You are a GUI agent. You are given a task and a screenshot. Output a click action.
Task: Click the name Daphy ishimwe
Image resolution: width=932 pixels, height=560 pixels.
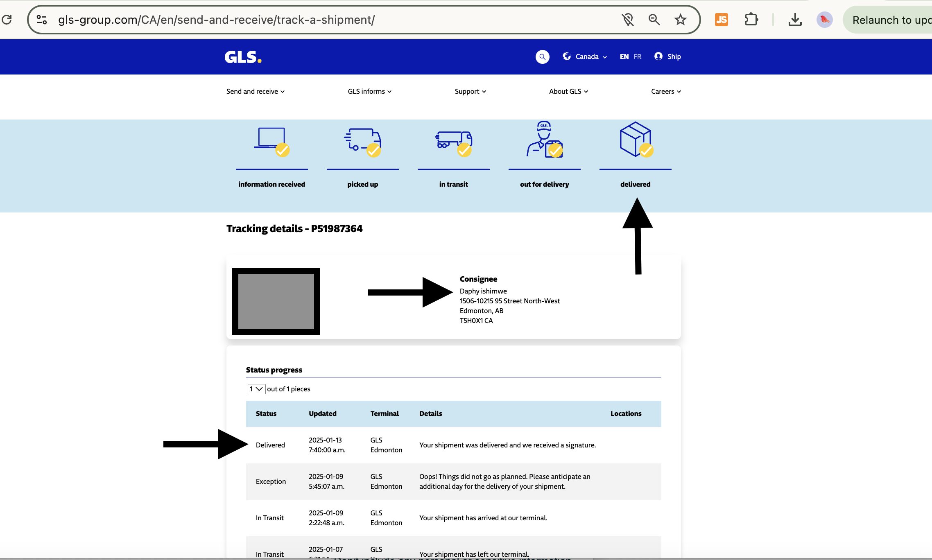point(483,291)
